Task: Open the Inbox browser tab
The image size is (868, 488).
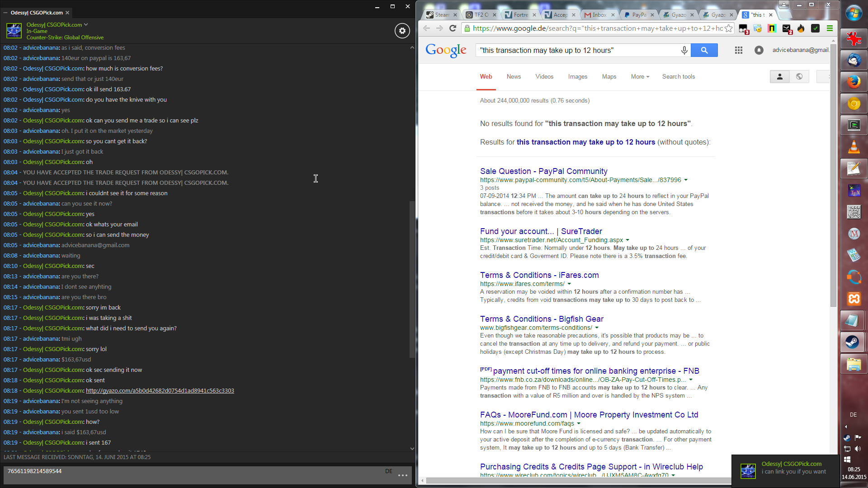Action: click(x=599, y=15)
